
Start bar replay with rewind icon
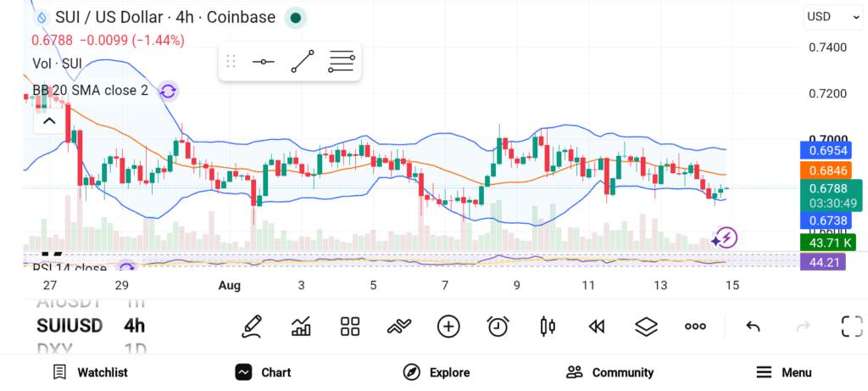pyautogui.click(x=596, y=327)
